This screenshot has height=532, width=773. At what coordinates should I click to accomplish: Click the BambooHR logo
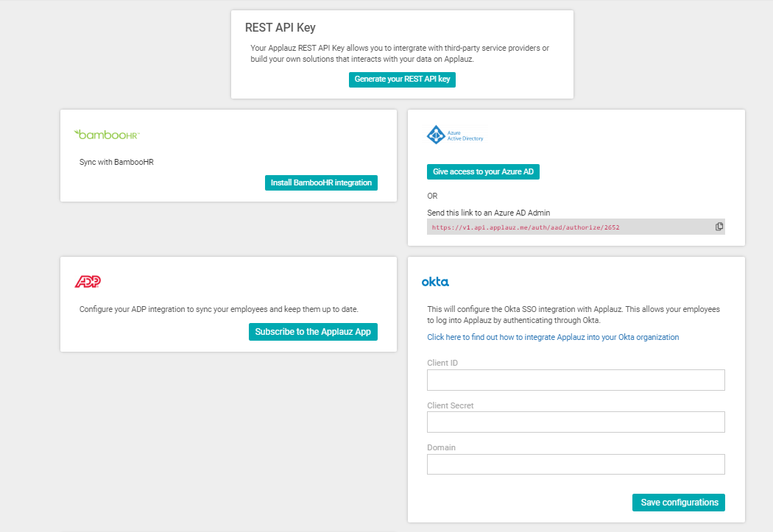pos(107,135)
